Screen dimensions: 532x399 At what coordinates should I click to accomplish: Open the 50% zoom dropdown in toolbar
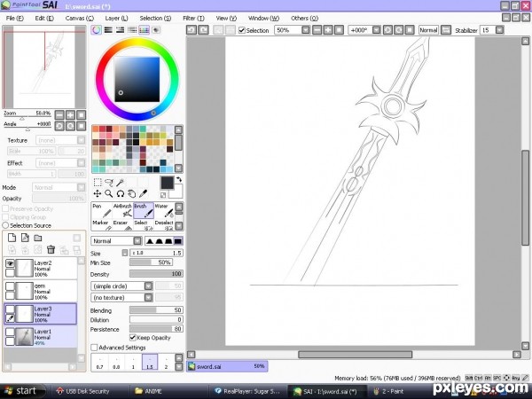306,30
